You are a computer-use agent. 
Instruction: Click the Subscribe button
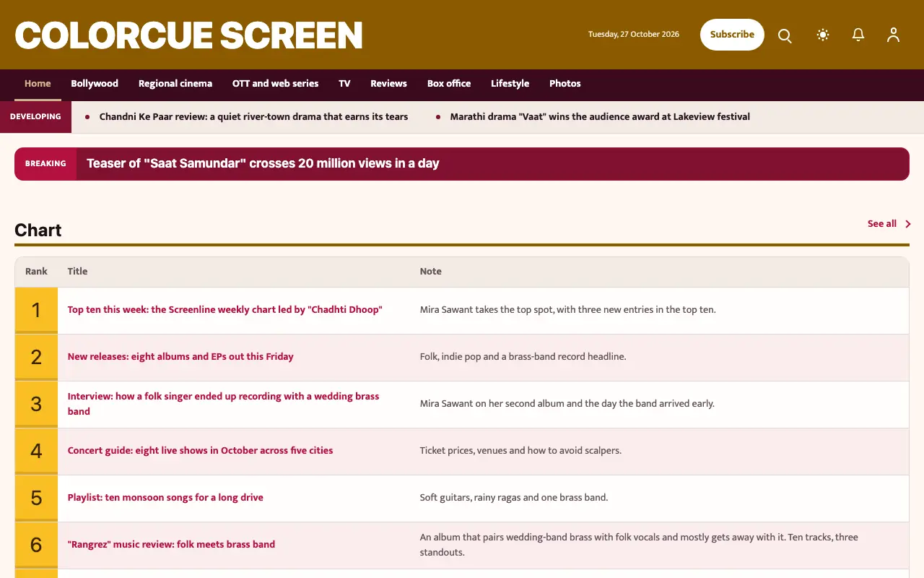pos(732,35)
